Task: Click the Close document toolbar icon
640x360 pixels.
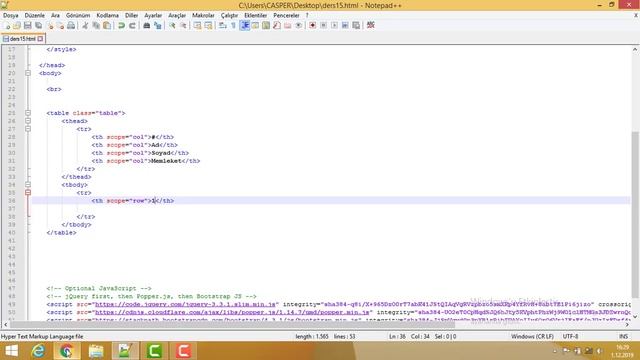Action: tap(50, 25)
